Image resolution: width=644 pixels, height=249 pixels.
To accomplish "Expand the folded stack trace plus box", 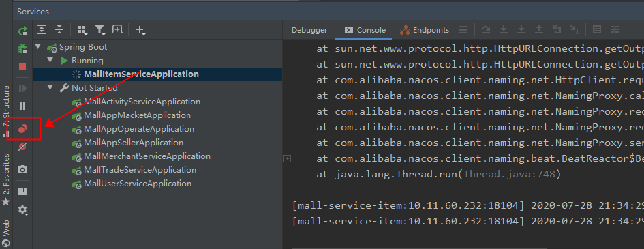I will 288,158.
